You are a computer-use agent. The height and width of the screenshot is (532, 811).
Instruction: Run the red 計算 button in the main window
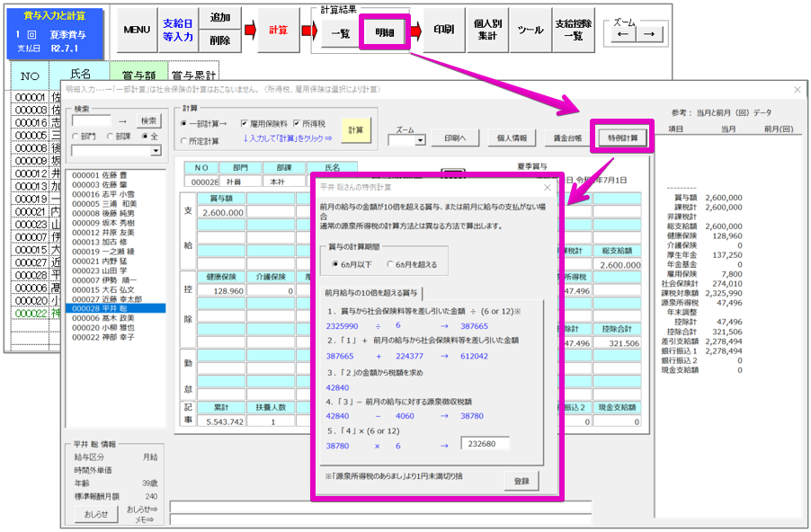click(278, 30)
